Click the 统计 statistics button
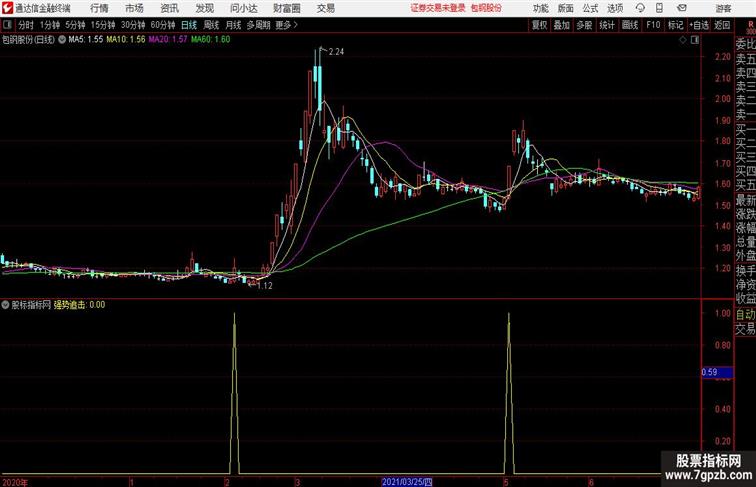 tap(607, 25)
